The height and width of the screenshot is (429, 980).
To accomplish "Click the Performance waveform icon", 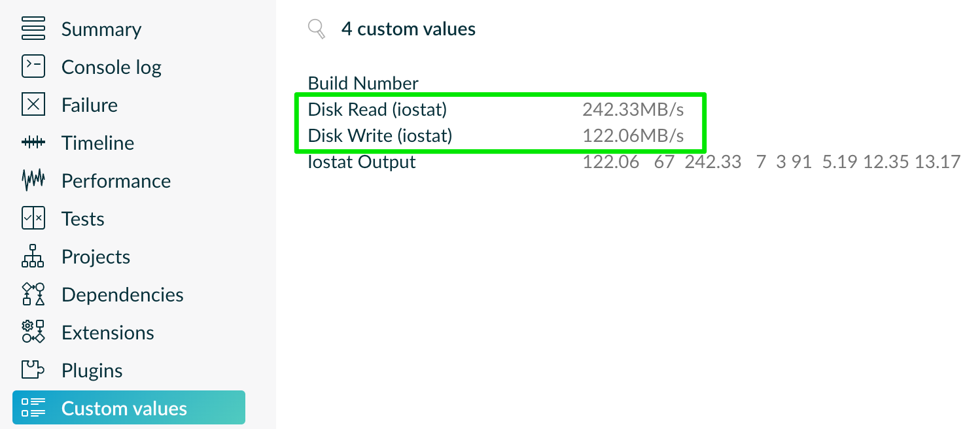I will pyautogui.click(x=33, y=181).
